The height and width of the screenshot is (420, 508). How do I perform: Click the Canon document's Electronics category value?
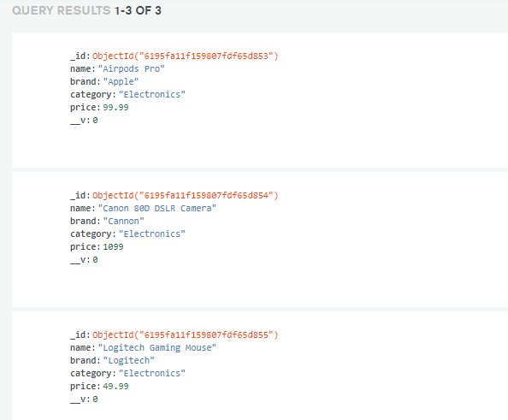click(152, 234)
